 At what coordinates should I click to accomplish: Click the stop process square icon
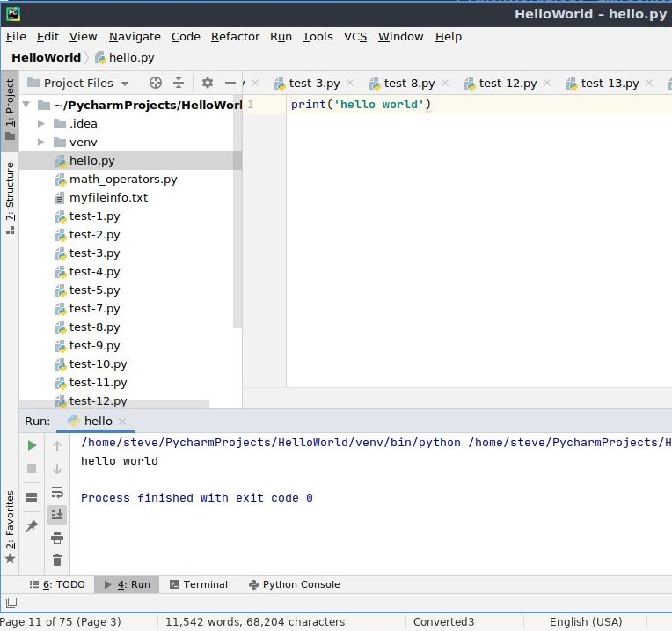tap(32, 468)
